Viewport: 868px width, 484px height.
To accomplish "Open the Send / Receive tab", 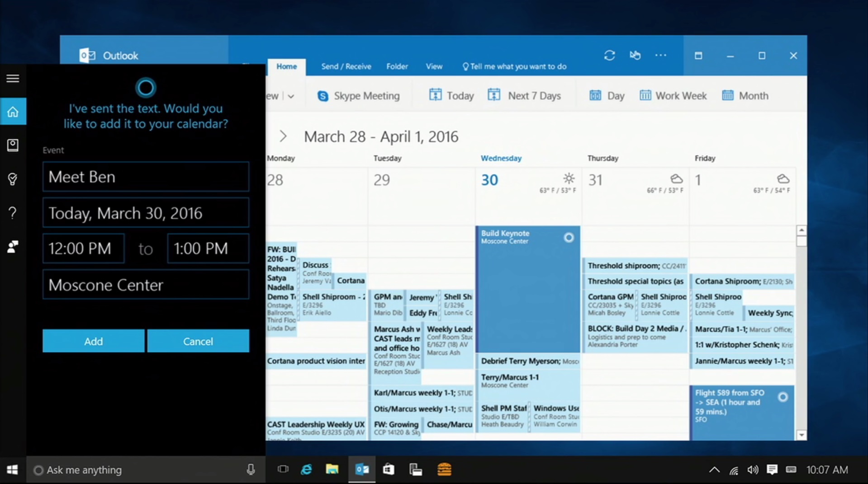I will [x=346, y=66].
